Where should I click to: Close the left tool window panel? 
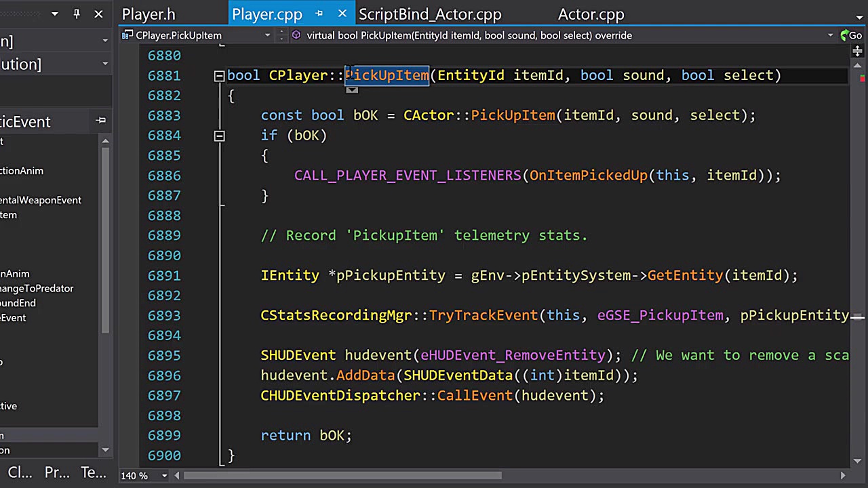[x=98, y=14]
